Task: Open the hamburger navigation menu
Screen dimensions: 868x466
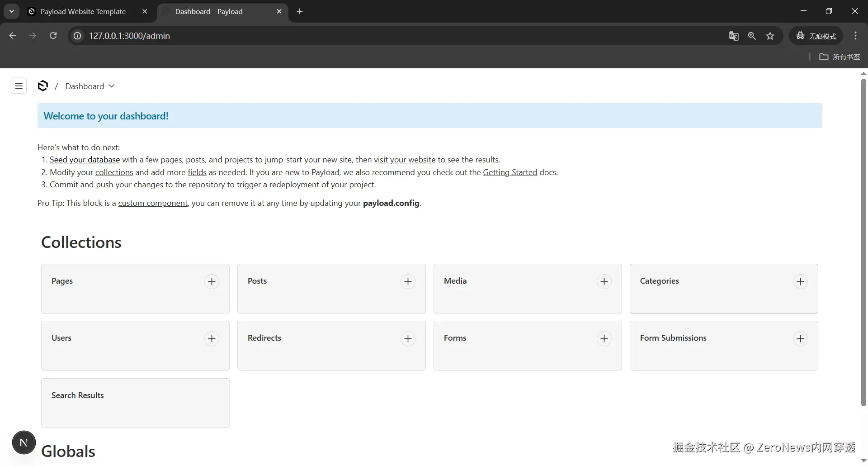Action: pos(19,86)
